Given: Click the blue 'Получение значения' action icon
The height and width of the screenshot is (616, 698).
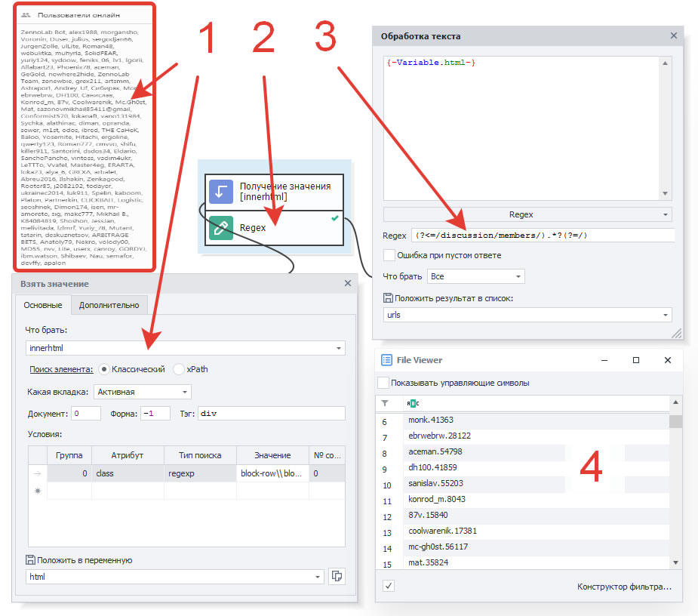Looking at the screenshot, I should pos(221,192).
